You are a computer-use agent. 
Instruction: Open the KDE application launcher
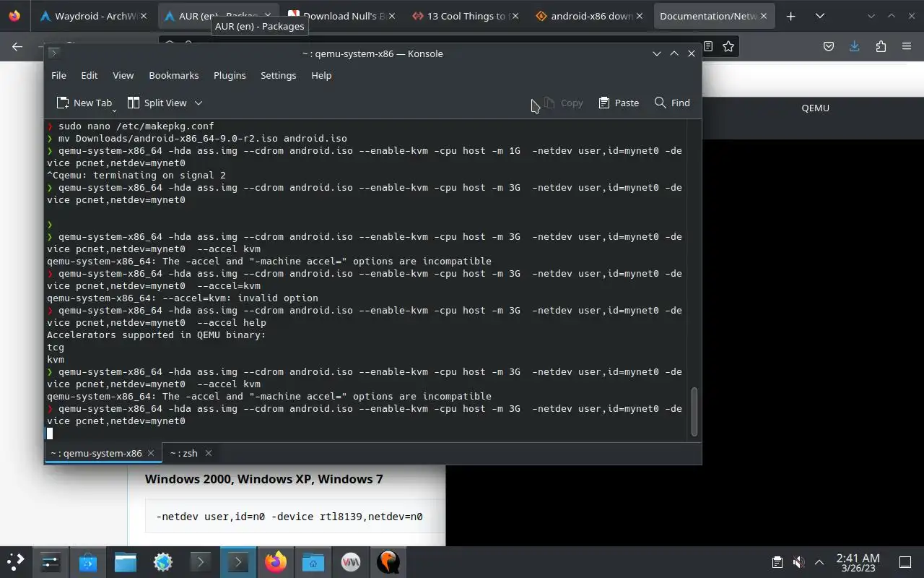[15, 562]
